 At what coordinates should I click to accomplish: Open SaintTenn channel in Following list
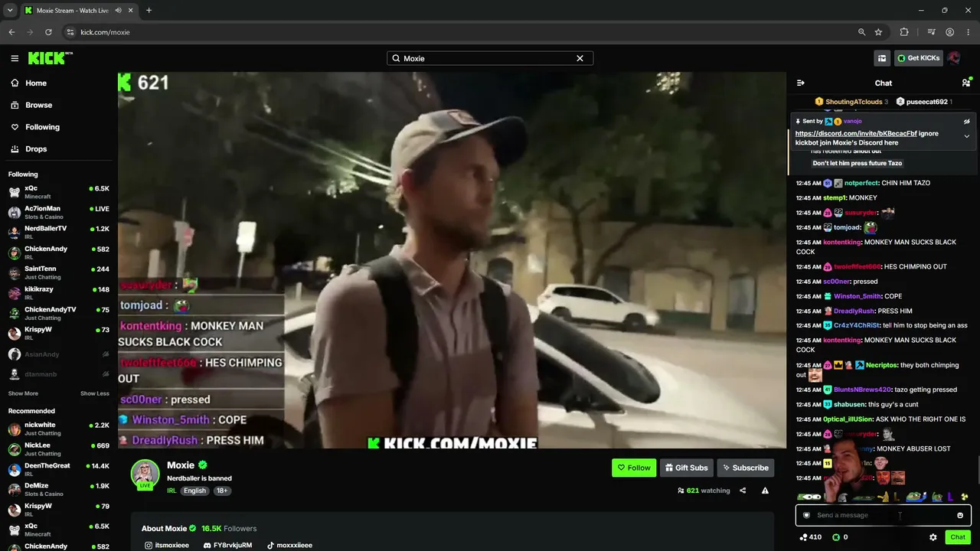(58, 272)
